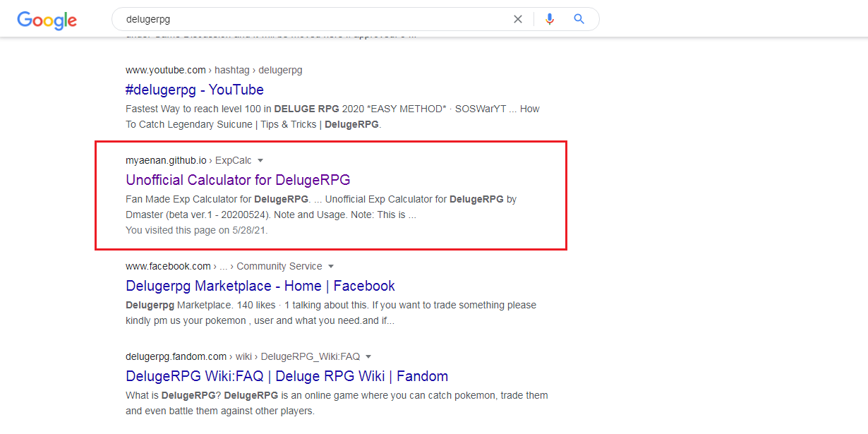Click the delugerpg.fandom.com › wiki breadcrumb
This screenshot has height=434, width=868.
click(x=243, y=356)
